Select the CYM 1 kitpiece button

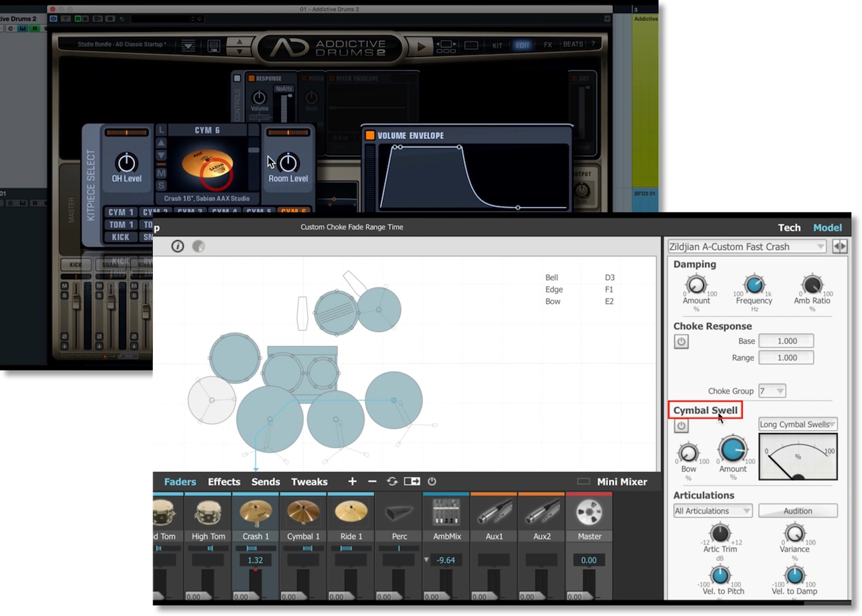[121, 212]
